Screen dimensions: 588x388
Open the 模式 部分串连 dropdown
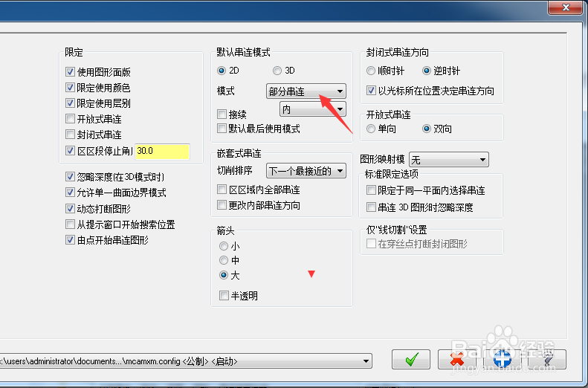tap(306, 91)
